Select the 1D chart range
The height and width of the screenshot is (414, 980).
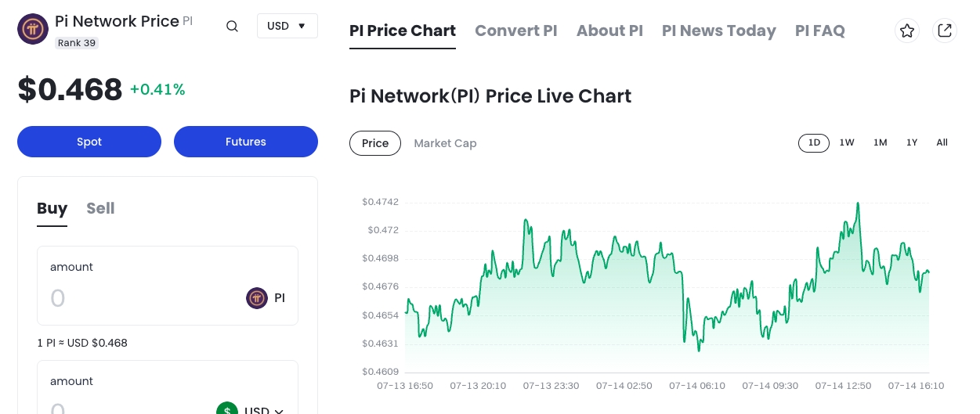point(814,142)
